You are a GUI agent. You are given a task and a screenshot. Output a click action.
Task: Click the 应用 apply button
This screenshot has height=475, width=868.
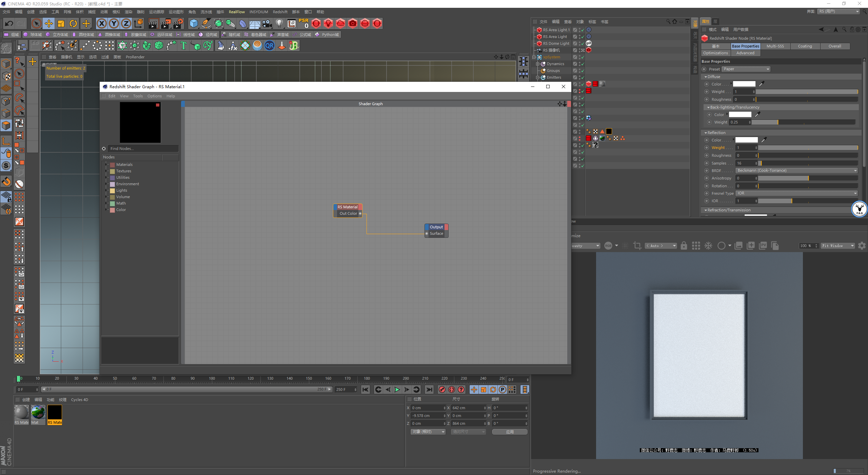510,432
